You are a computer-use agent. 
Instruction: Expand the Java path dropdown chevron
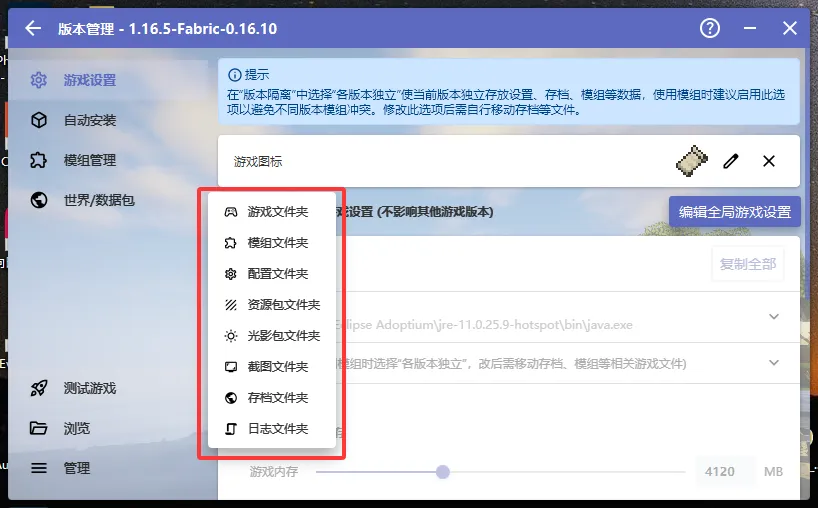(x=773, y=317)
